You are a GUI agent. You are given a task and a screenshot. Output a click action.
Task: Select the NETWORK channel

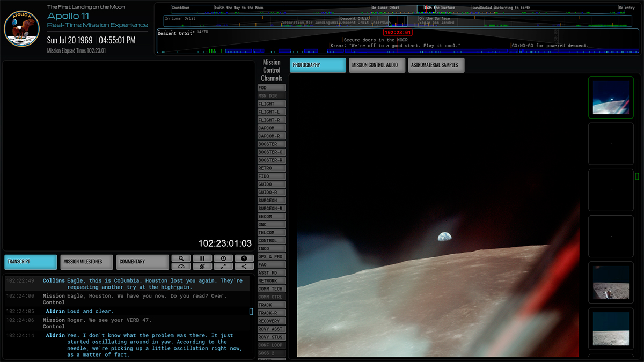click(x=272, y=281)
